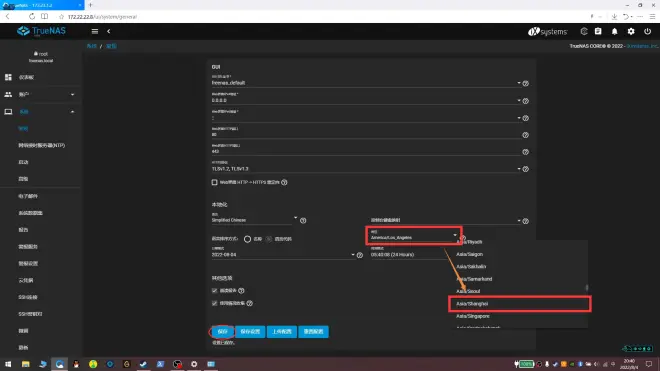The image size is (660, 371).
Task: Show help for the Simplified Chinese language field
Action: [x=303, y=221]
